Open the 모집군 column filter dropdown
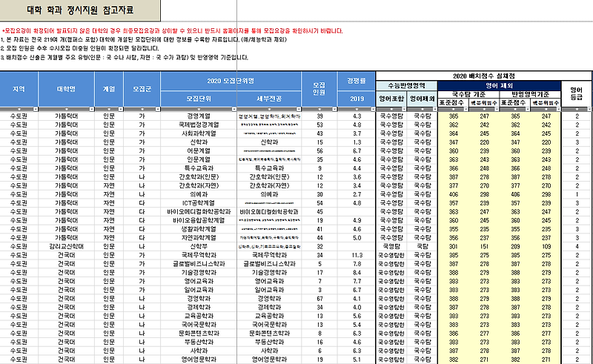 coord(157,110)
